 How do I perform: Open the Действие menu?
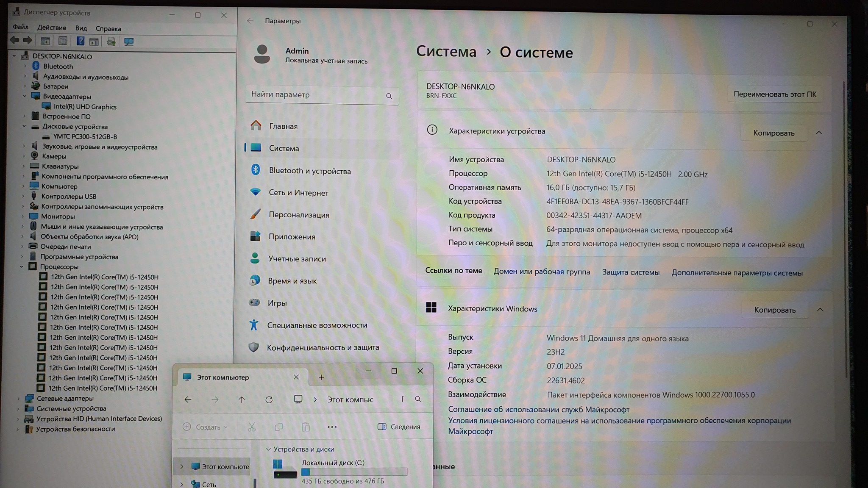(52, 28)
